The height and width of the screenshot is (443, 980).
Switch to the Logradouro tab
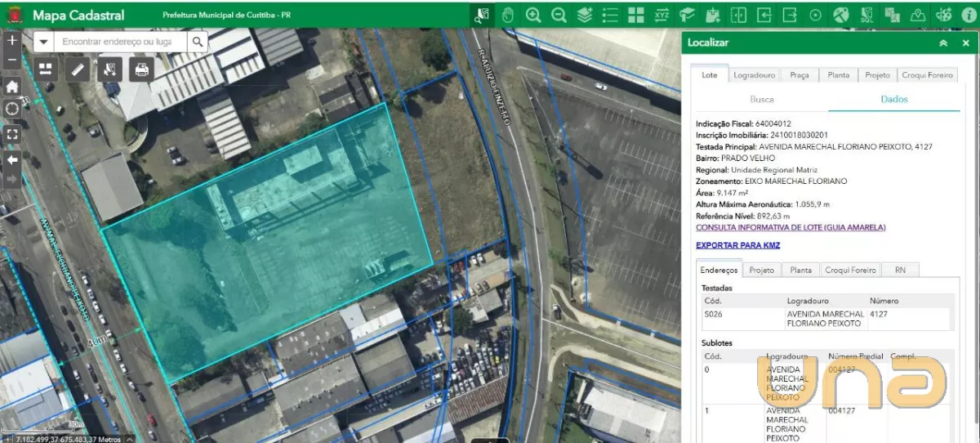[754, 75]
